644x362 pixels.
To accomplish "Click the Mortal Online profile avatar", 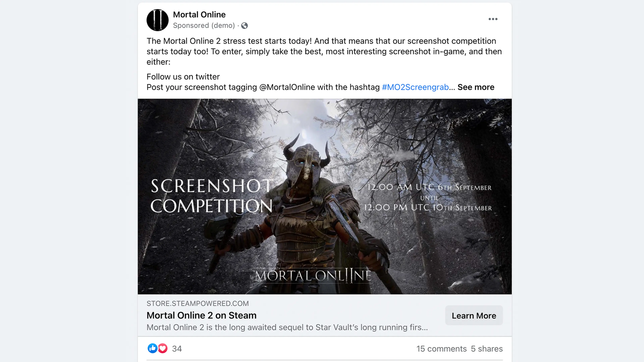I will (x=157, y=20).
